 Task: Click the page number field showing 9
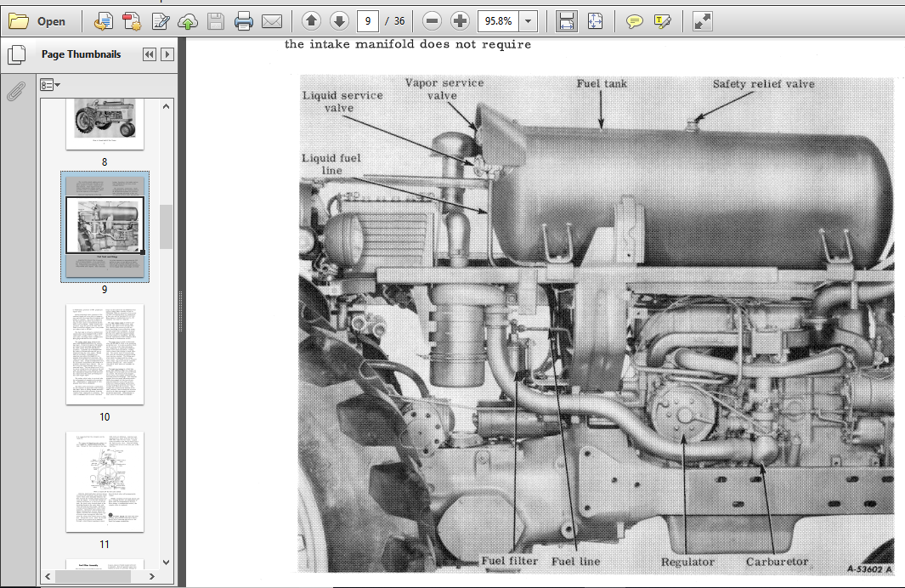(x=368, y=21)
